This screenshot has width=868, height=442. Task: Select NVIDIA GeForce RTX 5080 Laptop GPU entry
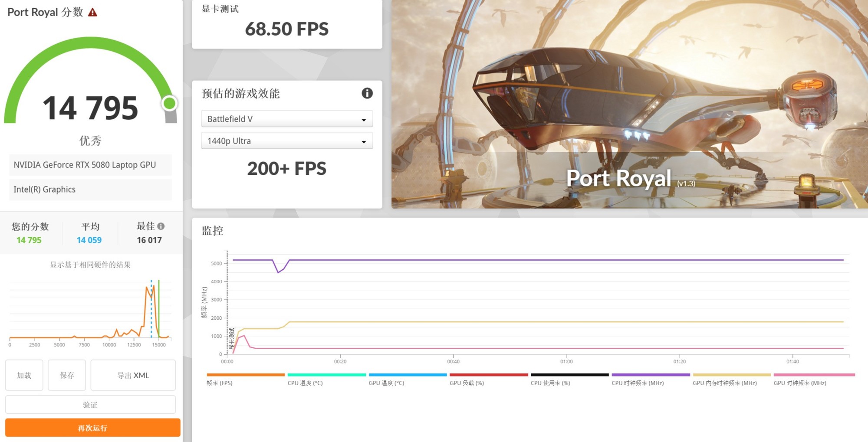(x=90, y=165)
